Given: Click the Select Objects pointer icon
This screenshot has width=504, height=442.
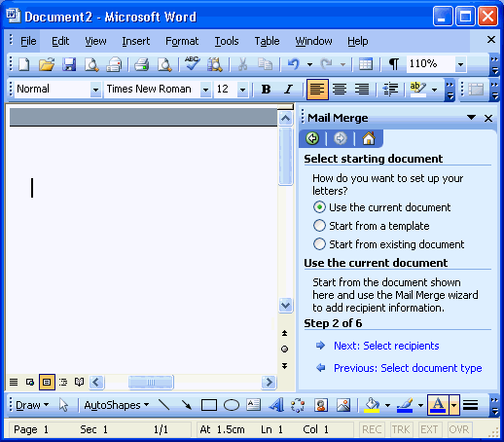Looking at the screenshot, I should (63, 405).
